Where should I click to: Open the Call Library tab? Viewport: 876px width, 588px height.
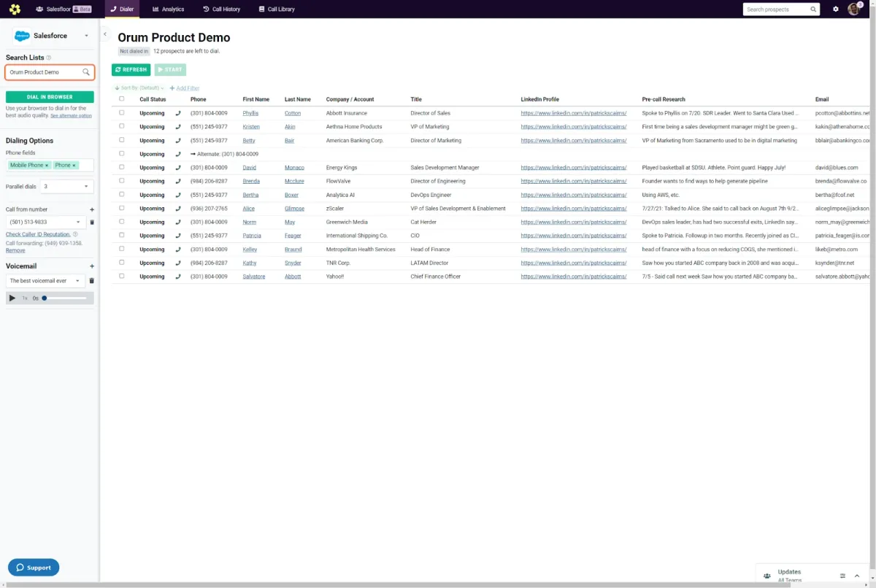[277, 9]
